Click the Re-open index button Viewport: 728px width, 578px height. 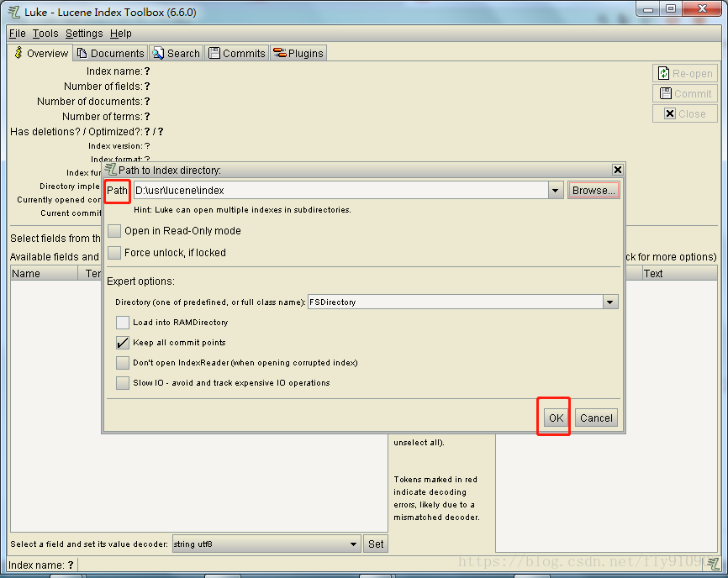coord(685,73)
